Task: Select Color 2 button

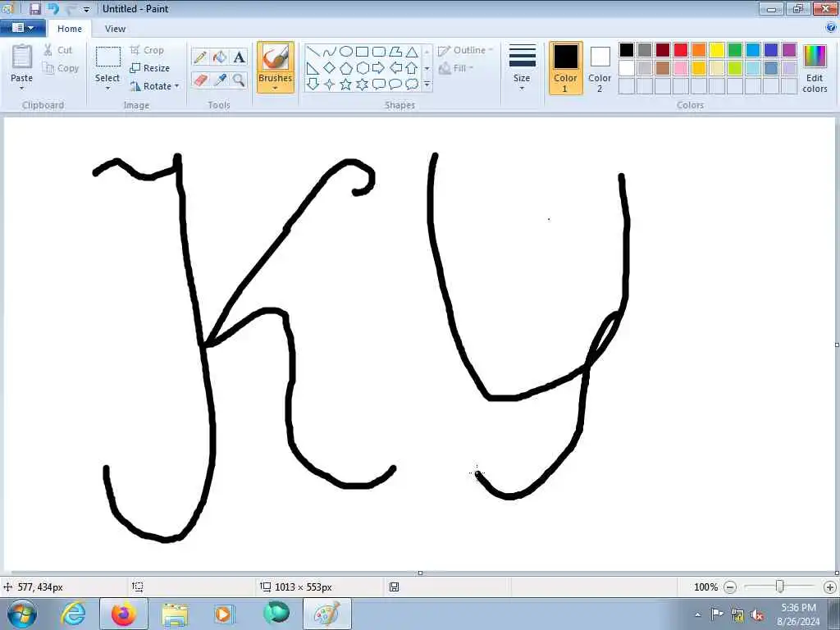Action: click(x=600, y=67)
